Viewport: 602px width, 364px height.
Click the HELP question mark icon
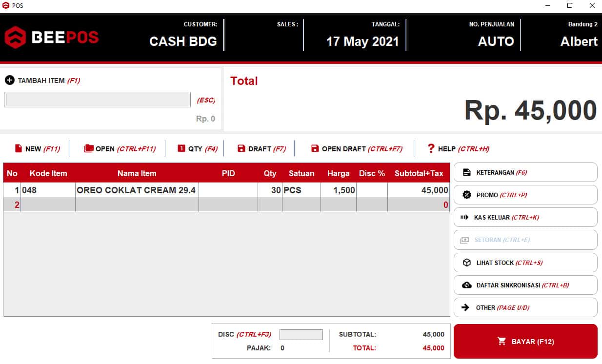coord(431,148)
